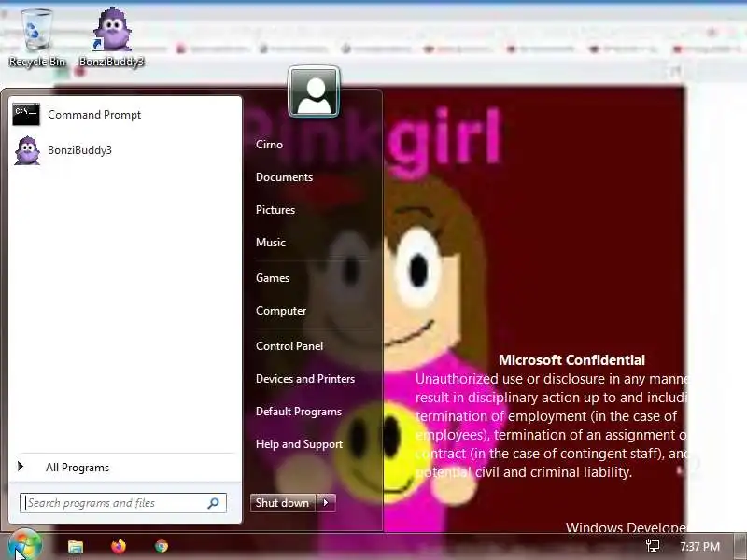Image resolution: width=747 pixels, height=560 pixels.
Task: Open Pictures library link
Action: click(275, 210)
